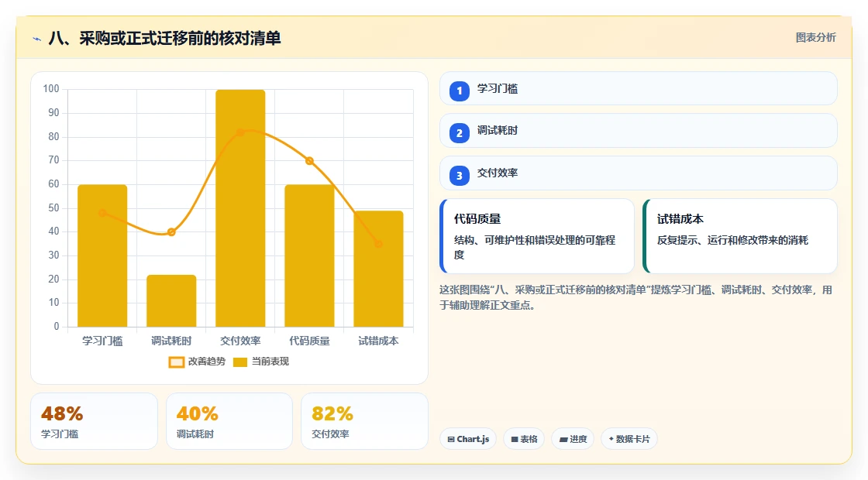Toggle the 当前表现 legend swatch
The image size is (868, 480).
pos(239,362)
